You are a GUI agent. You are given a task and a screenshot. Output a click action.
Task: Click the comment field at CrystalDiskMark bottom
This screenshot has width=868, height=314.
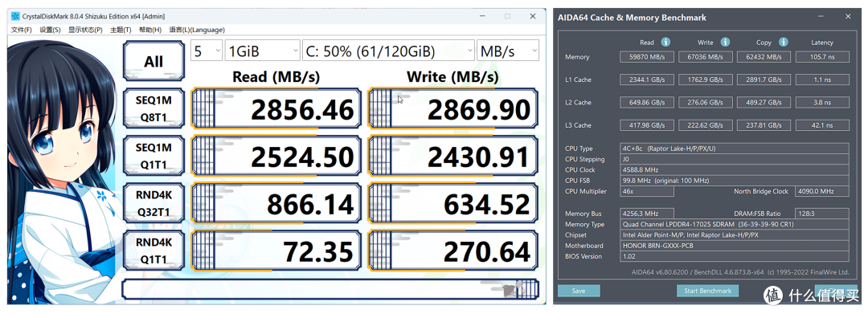330,288
